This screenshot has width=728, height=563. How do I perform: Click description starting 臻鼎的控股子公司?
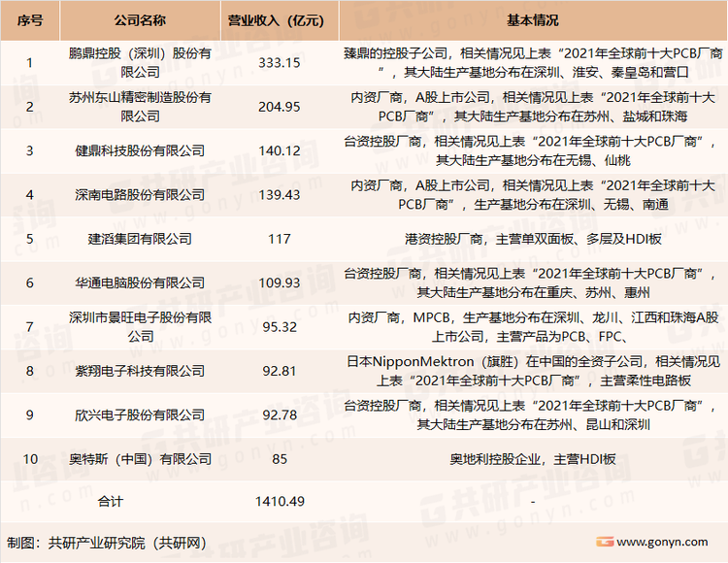click(533, 63)
